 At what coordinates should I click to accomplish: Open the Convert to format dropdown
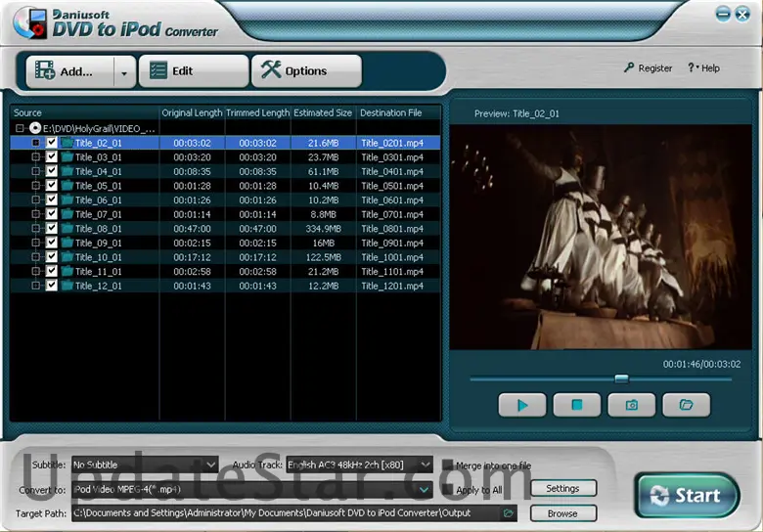251,489
